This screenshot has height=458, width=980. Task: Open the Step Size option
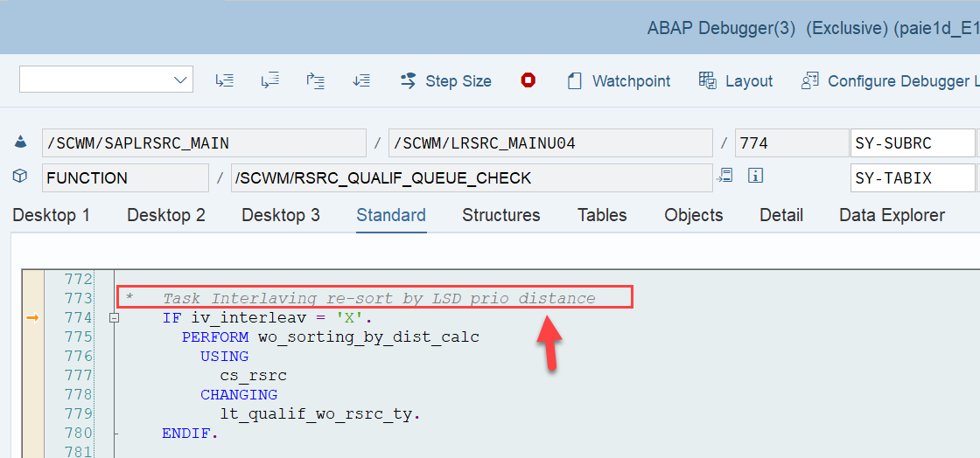pos(445,81)
